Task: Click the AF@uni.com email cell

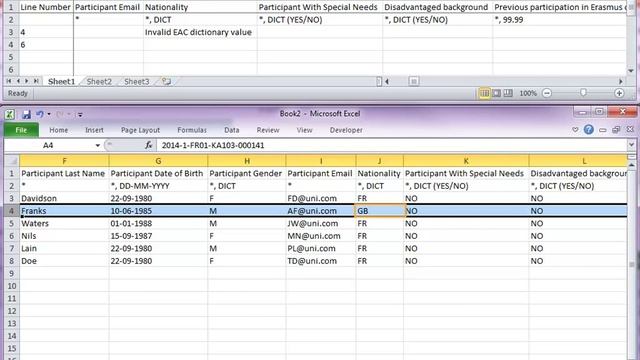Action: pos(321,211)
